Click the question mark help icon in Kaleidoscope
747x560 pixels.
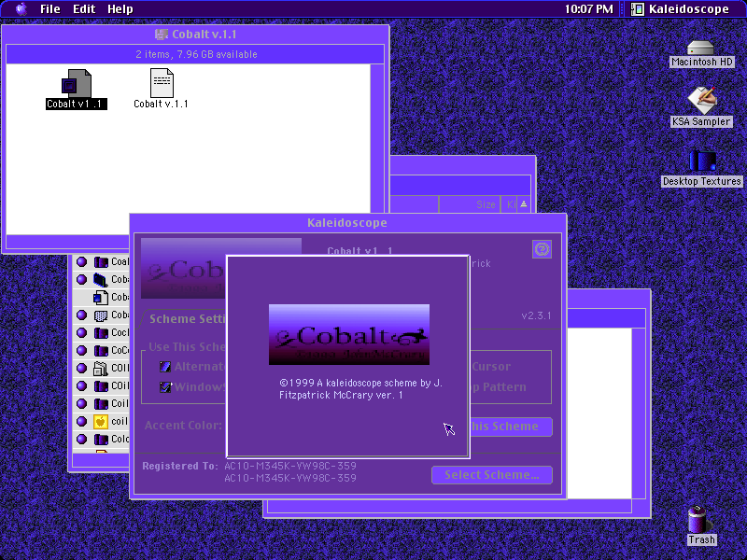click(542, 249)
